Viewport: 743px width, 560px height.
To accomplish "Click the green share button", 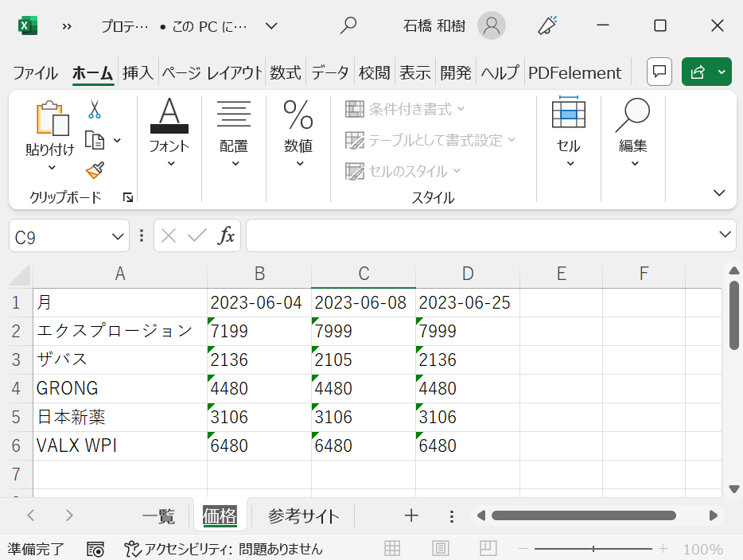I will (697, 72).
